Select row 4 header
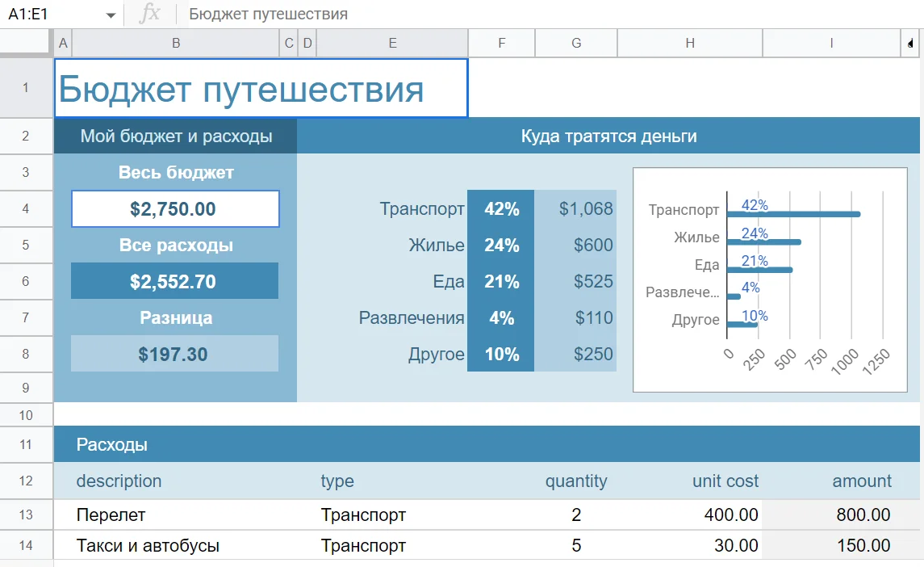This screenshot has height=567, width=924. pos(26,209)
